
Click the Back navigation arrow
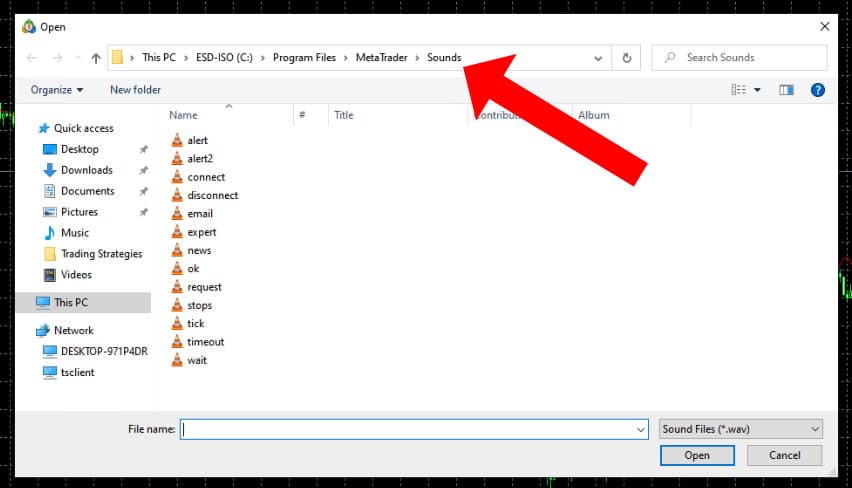(x=32, y=58)
